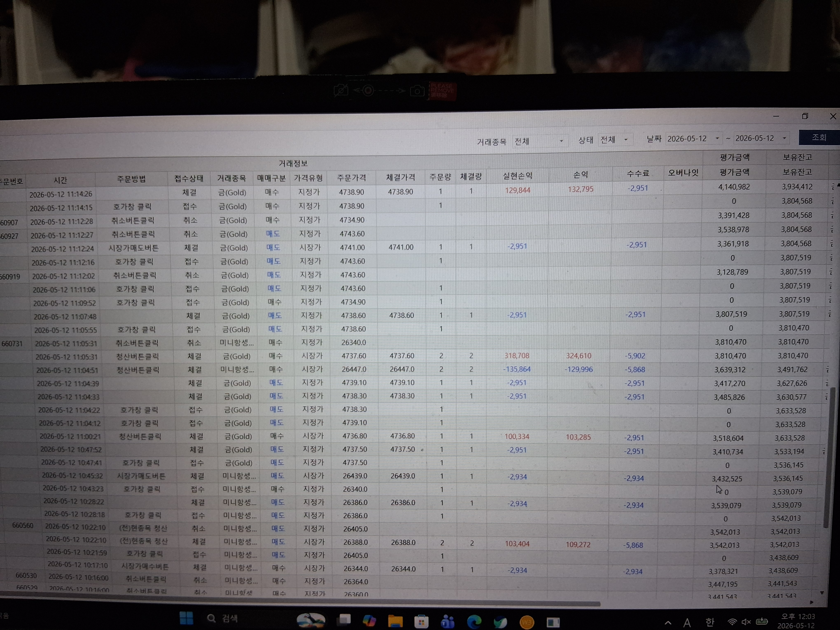Viewport: 840px width, 630px height.
Task: Click the 체결가격 column header
Action: [400, 177]
